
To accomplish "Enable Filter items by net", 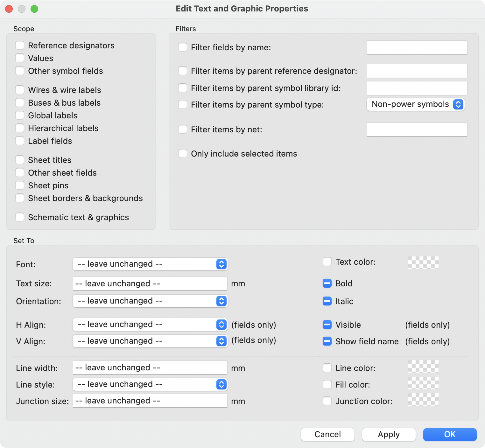I will click(183, 129).
